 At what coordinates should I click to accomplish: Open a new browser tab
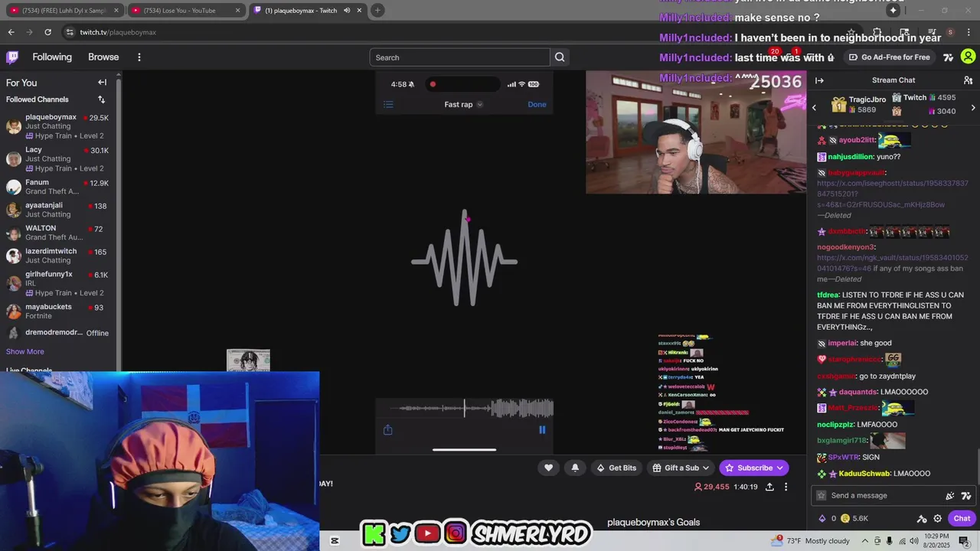coord(377,11)
